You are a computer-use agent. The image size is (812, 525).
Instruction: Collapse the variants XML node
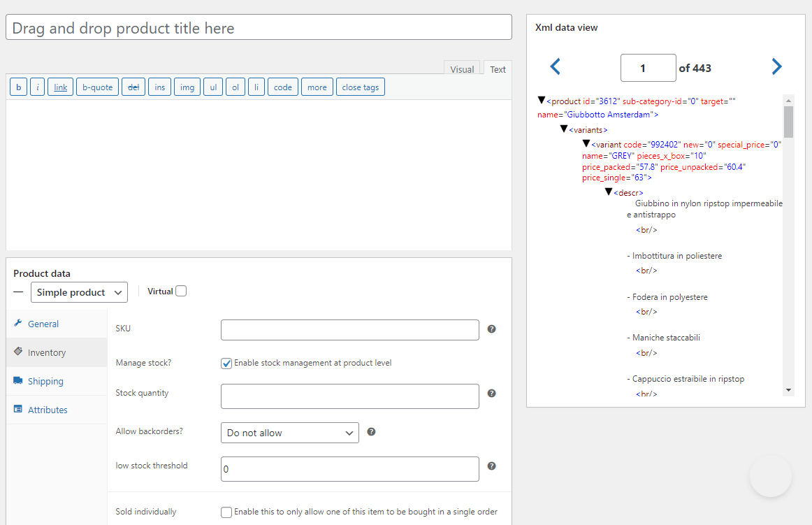564,129
